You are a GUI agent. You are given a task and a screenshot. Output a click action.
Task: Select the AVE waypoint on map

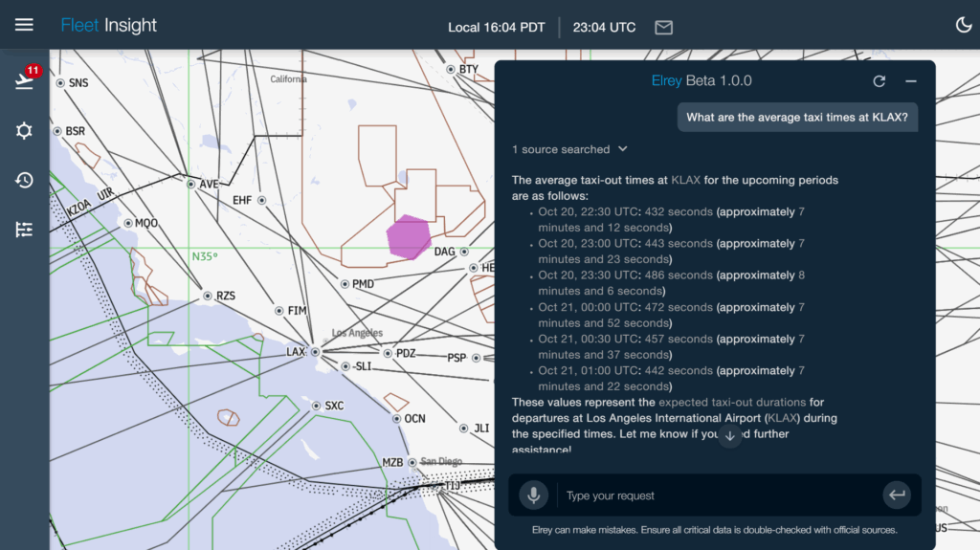tap(191, 185)
